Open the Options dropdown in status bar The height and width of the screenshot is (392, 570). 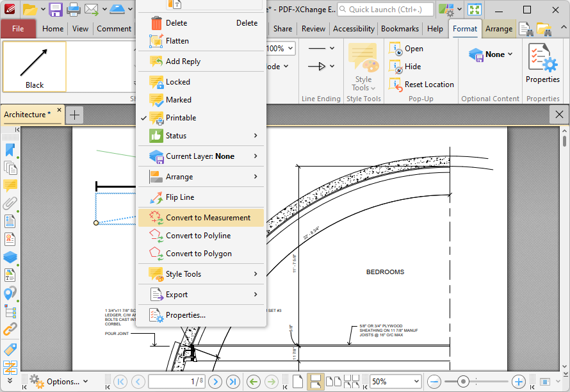click(x=60, y=382)
